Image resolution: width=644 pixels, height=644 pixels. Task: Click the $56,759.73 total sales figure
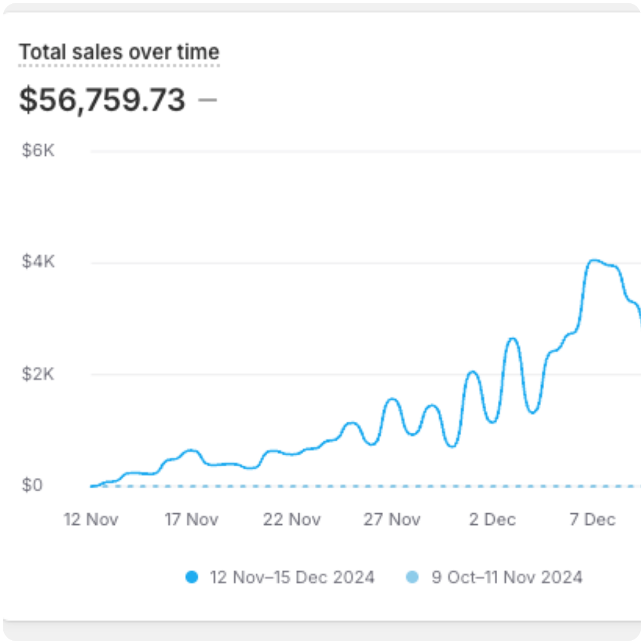coord(102,100)
